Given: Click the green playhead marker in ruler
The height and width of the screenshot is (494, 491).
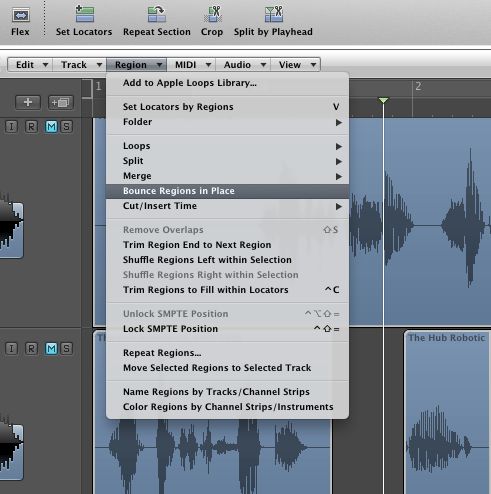Looking at the screenshot, I should click(x=384, y=100).
